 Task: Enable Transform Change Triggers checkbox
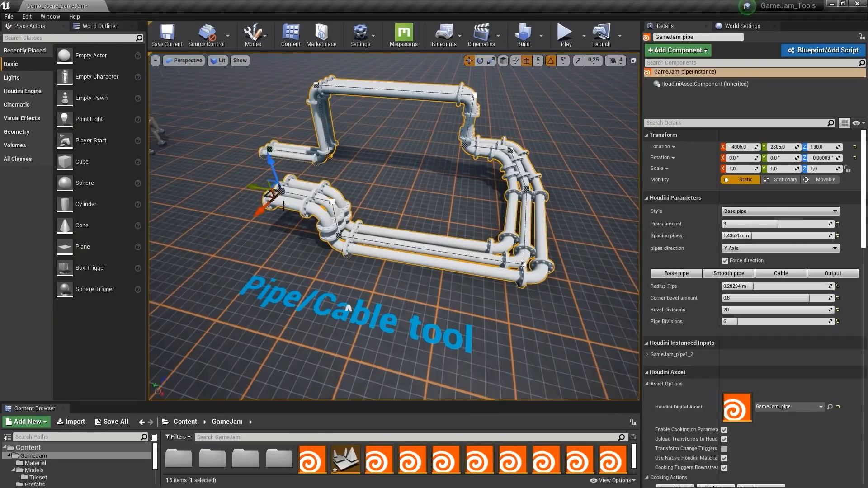tap(724, 449)
